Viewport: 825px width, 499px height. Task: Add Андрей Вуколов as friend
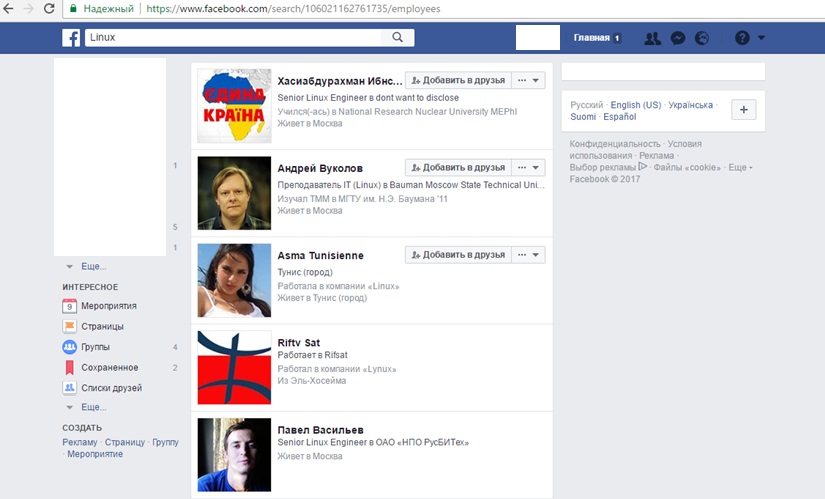(x=458, y=168)
